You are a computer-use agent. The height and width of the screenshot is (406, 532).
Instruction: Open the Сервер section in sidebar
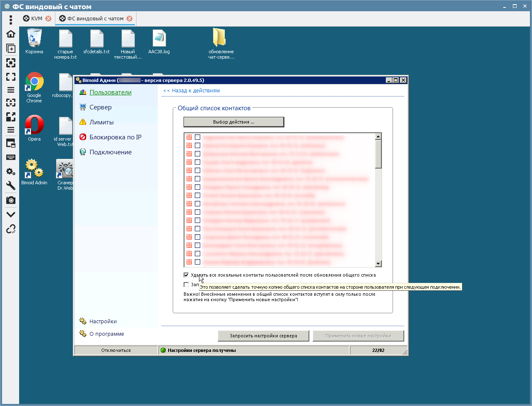(100, 107)
